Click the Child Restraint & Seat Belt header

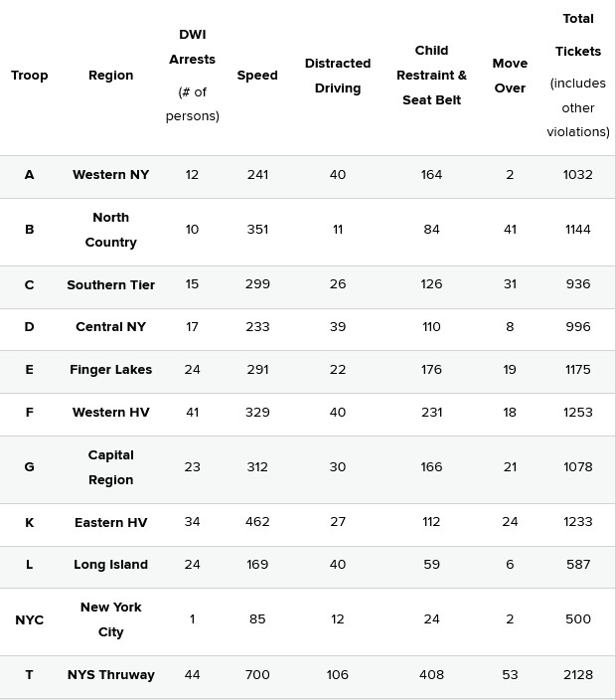431,76
